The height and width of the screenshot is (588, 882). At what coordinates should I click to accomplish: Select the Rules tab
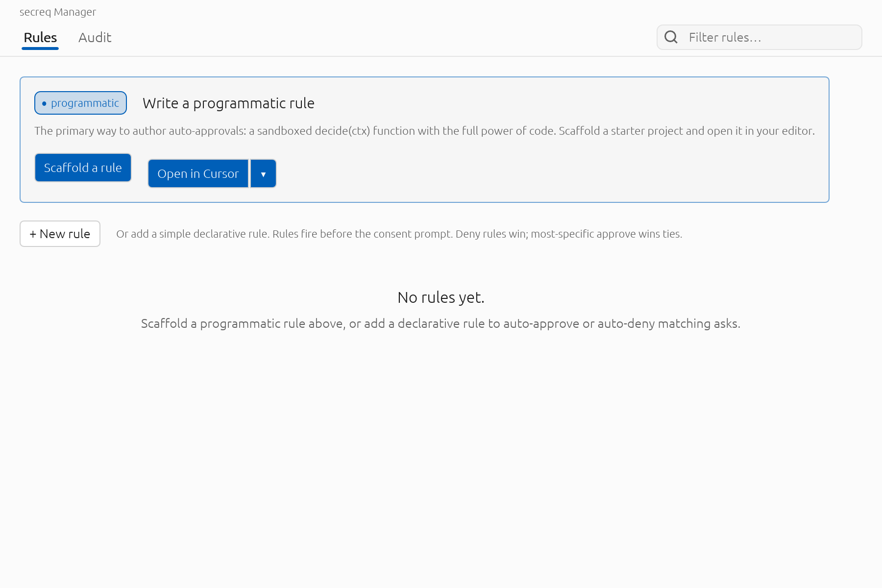click(40, 38)
